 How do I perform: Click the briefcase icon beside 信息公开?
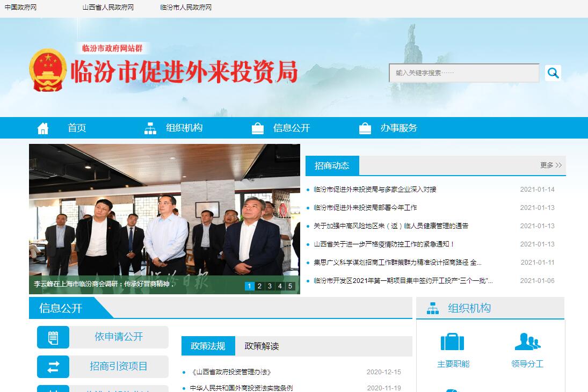[258, 128]
